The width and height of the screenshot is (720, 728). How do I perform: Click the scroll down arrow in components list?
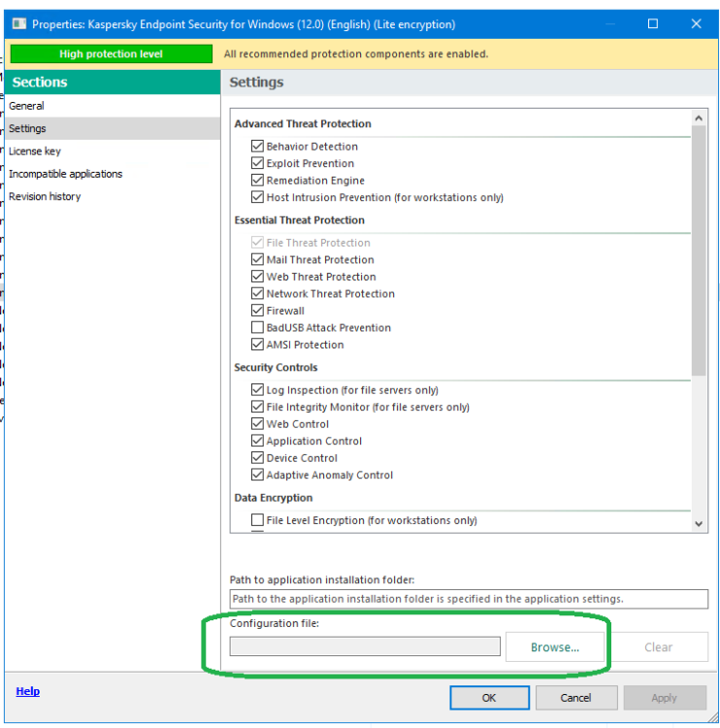coord(699,524)
